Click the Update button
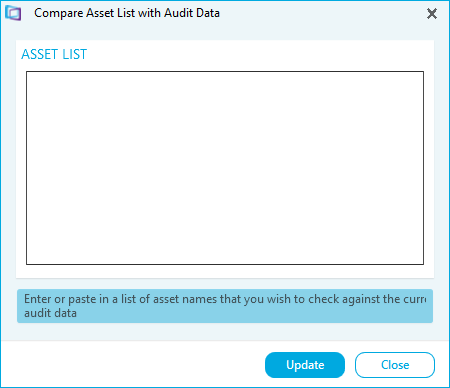The width and height of the screenshot is (450, 388). 305,365
